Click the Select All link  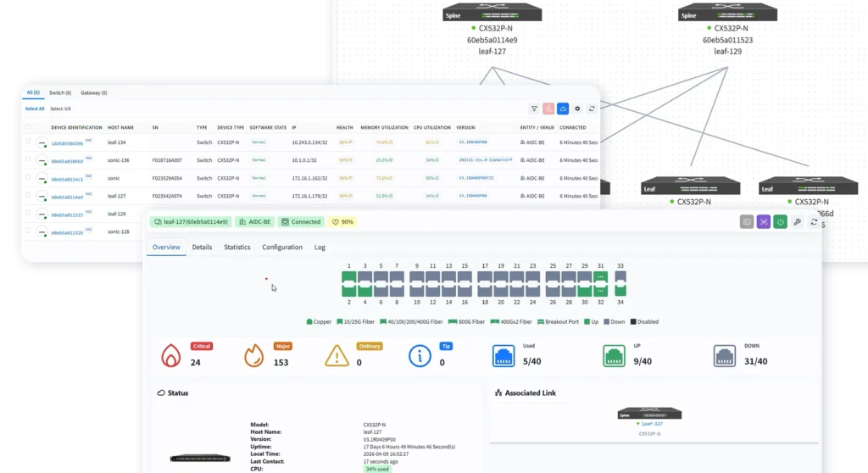[34, 109]
